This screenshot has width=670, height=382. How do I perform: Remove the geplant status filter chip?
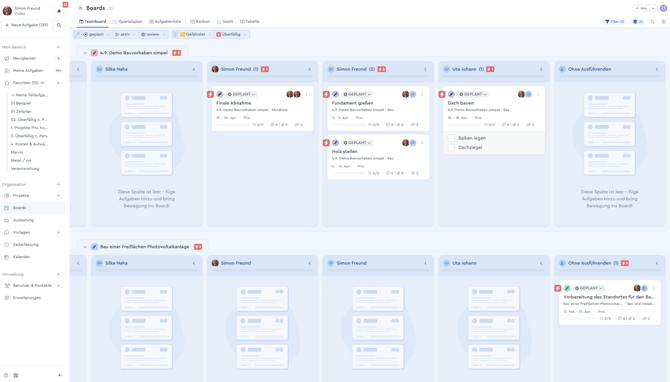[x=108, y=35]
